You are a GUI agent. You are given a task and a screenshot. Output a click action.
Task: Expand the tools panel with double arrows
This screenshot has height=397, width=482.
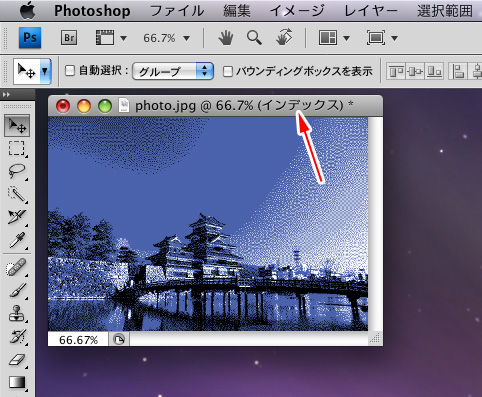(6, 95)
